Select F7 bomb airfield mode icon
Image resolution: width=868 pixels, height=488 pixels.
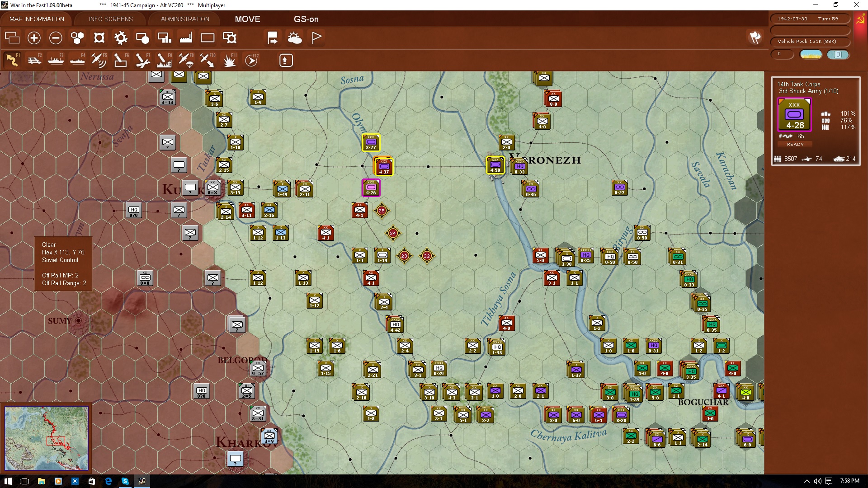(x=142, y=60)
